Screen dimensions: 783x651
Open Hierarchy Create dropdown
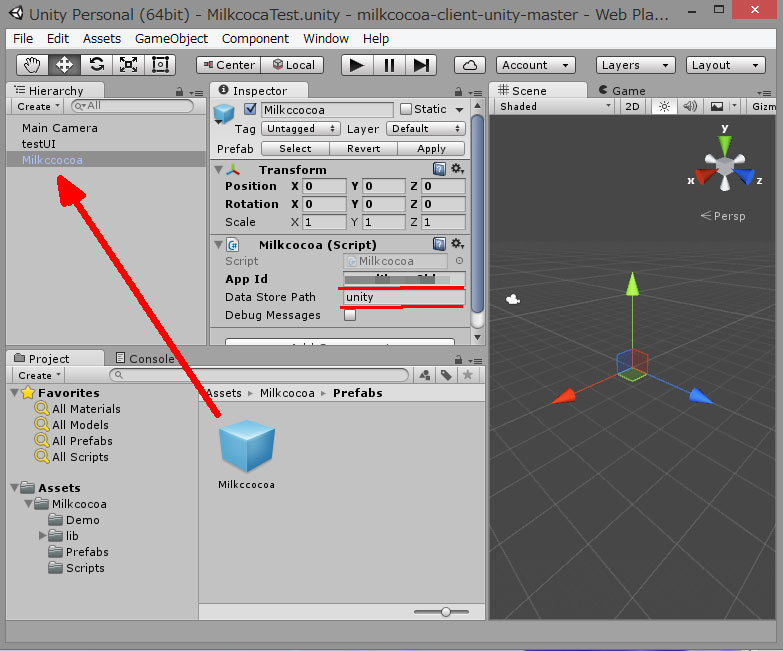point(38,106)
